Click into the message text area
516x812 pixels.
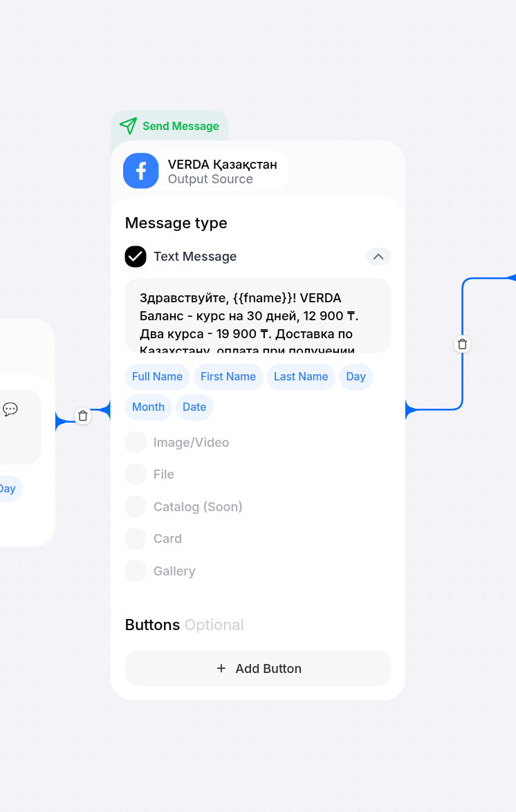tap(257, 316)
